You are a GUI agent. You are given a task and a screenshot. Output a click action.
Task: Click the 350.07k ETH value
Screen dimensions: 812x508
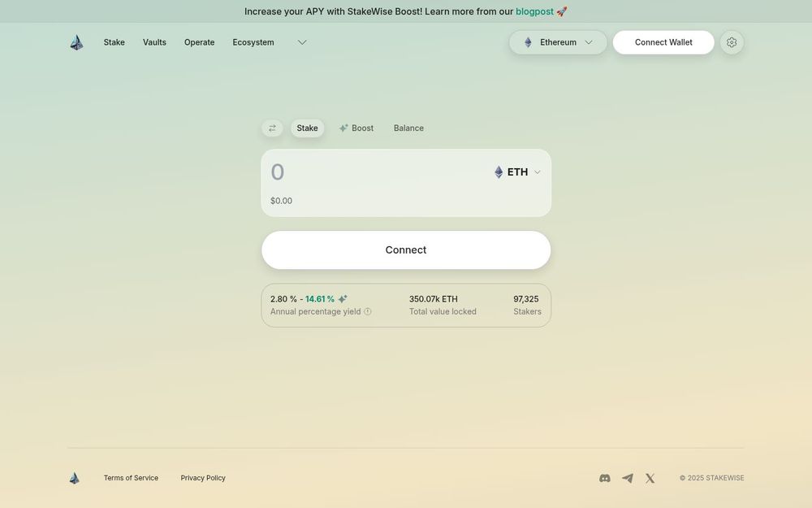(434, 299)
